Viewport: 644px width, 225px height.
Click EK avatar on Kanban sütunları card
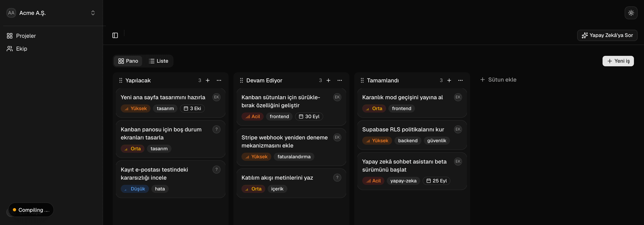pyautogui.click(x=337, y=97)
